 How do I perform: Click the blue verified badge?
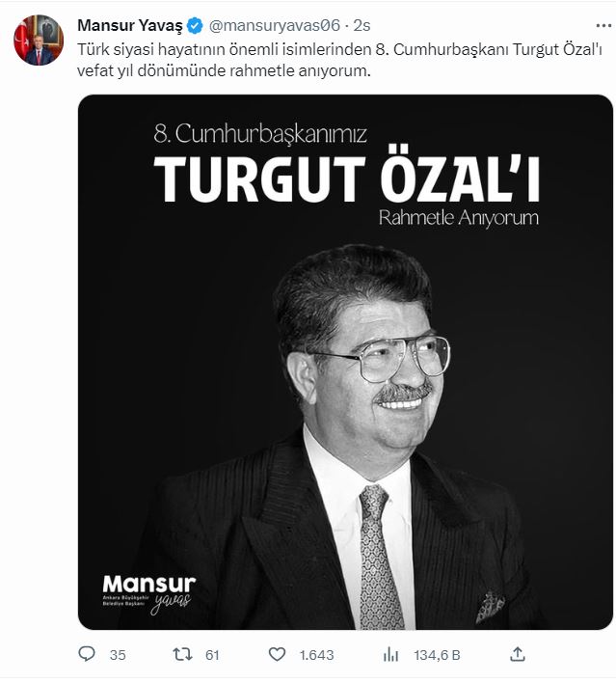(195, 26)
